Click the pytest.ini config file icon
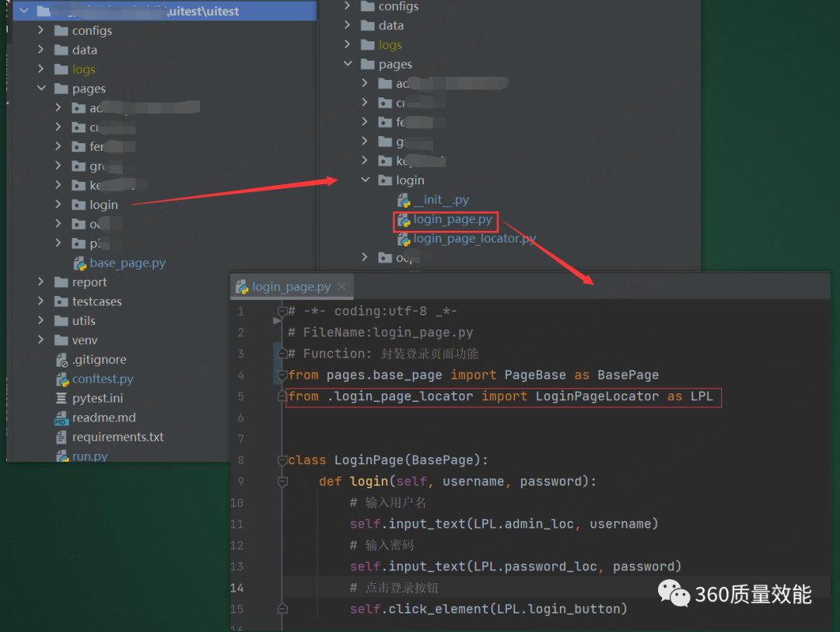 tap(61, 398)
